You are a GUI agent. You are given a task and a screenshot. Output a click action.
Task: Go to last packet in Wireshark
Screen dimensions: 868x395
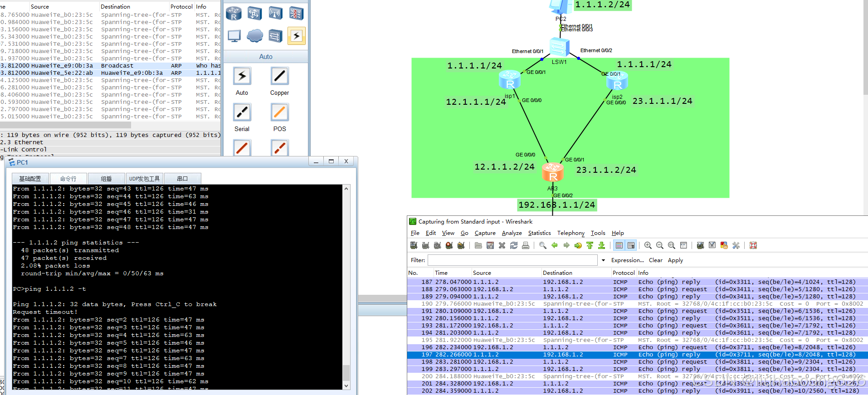602,245
